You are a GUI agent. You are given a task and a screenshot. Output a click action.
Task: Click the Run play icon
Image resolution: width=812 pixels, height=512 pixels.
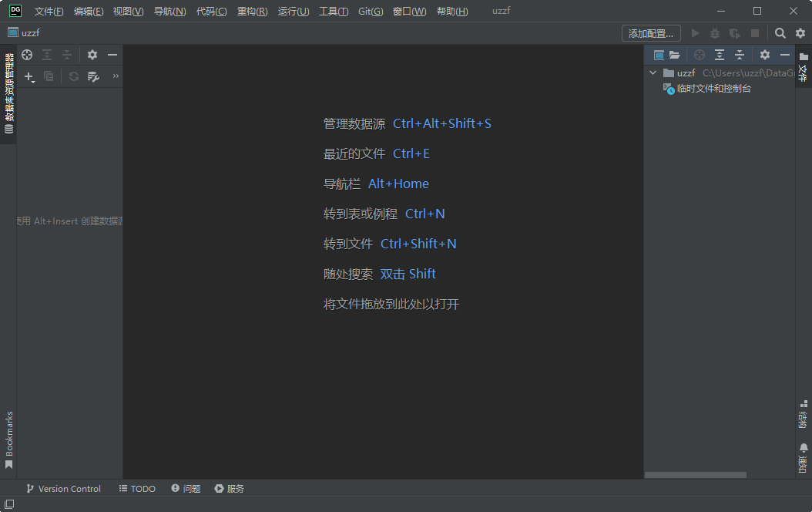pyautogui.click(x=696, y=33)
